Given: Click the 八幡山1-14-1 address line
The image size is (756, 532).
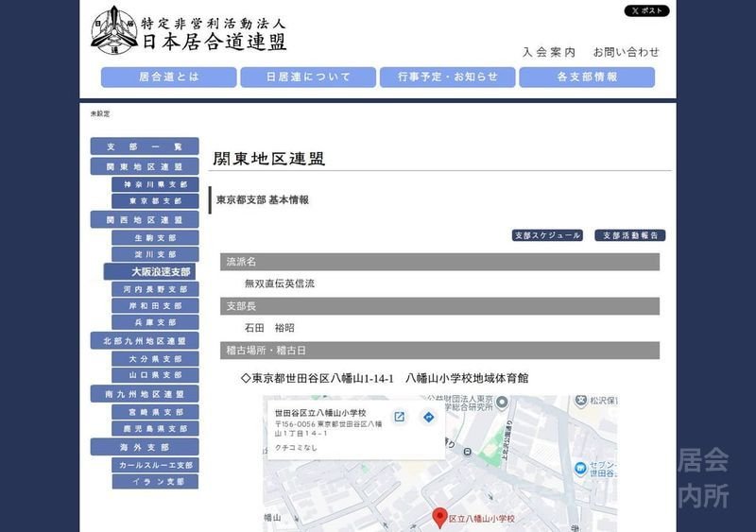Looking at the screenshot, I should coord(385,378).
